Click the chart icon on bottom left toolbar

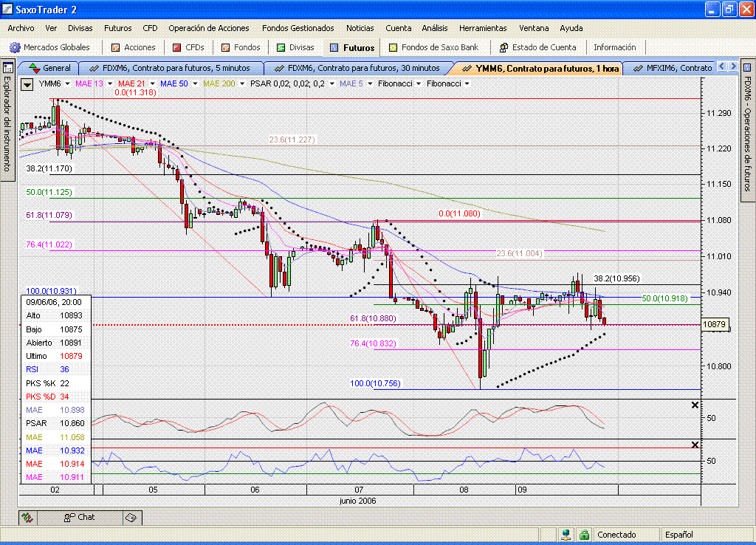[x=27, y=518]
